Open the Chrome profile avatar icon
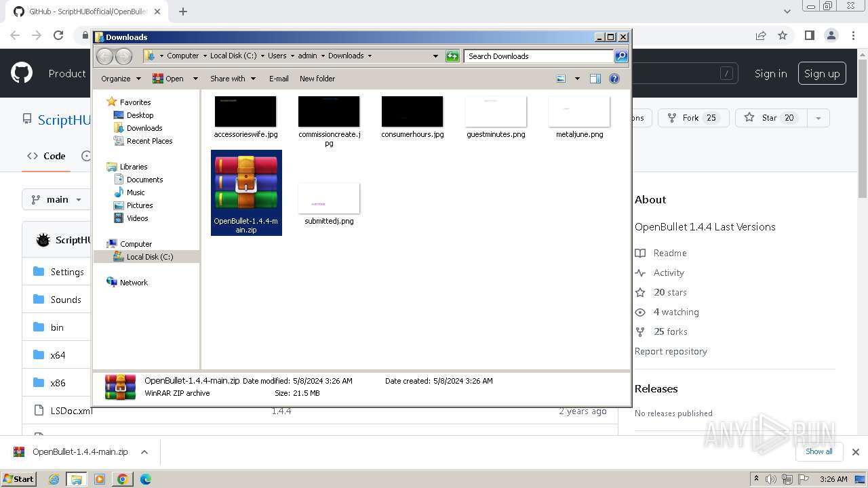 click(831, 35)
